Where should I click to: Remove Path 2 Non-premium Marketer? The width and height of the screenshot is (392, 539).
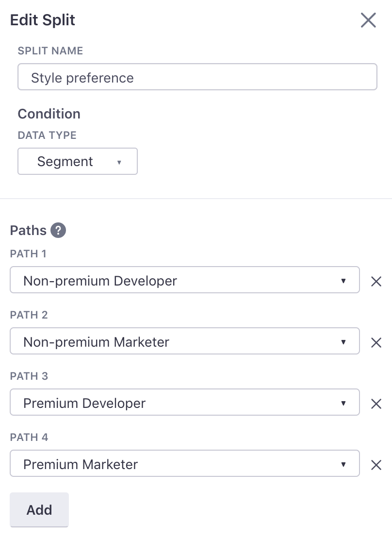(376, 343)
